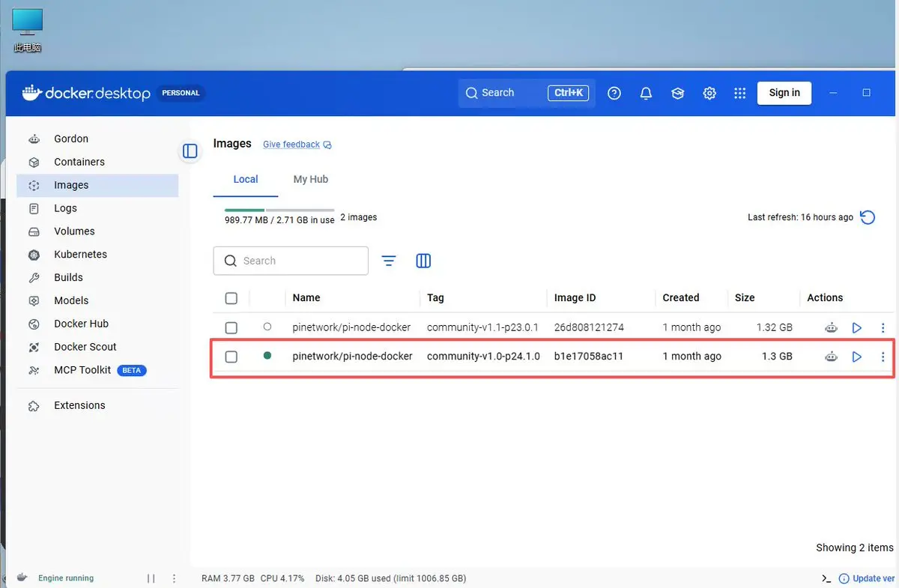Screen dimensions: 899x588
Task: Check the community-v1.0-p24.1.0 row checkbox
Action: 231,357
